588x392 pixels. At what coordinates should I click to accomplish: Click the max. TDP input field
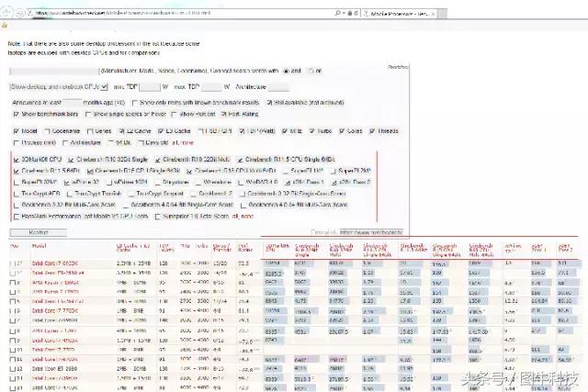pos(211,87)
